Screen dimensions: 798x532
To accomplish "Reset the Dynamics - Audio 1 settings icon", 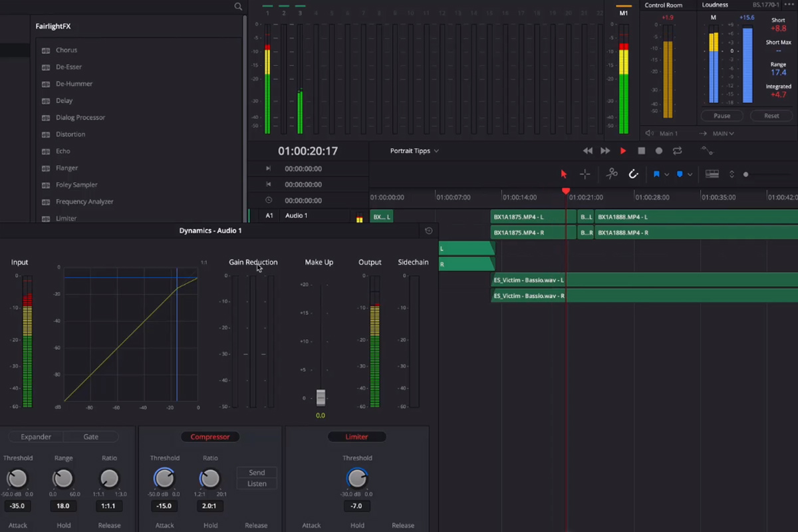I will pyautogui.click(x=428, y=231).
